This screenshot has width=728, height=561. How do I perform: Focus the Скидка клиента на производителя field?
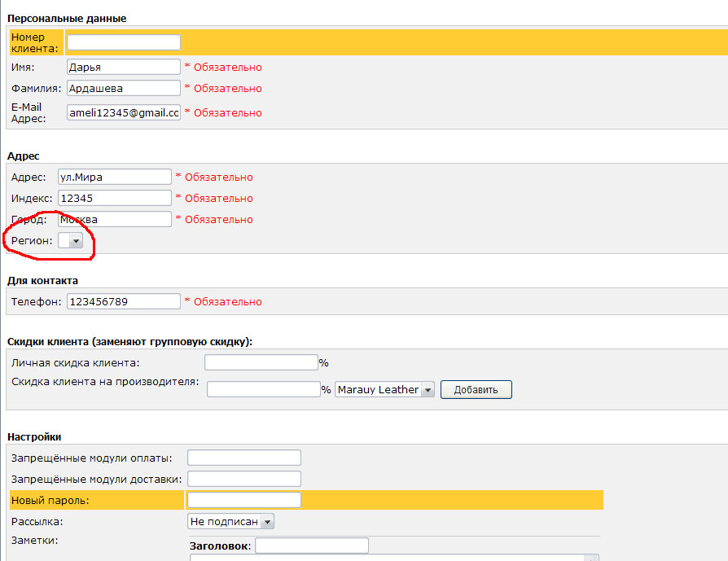263,390
